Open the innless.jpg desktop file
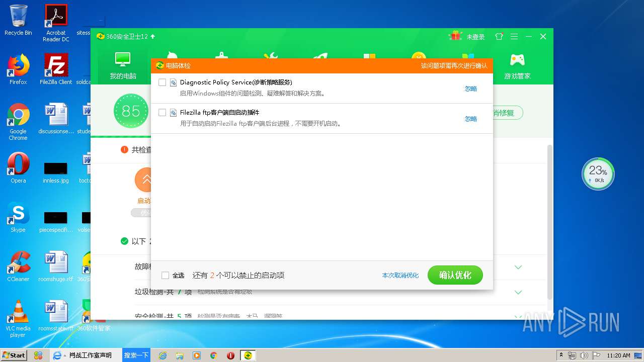This screenshot has width=644, height=362. pyautogui.click(x=56, y=172)
